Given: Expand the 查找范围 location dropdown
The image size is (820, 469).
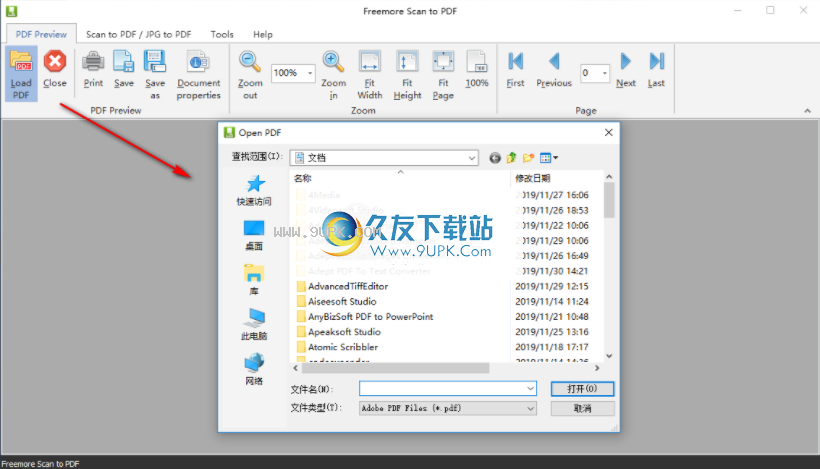Looking at the screenshot, I should (471, 158).
